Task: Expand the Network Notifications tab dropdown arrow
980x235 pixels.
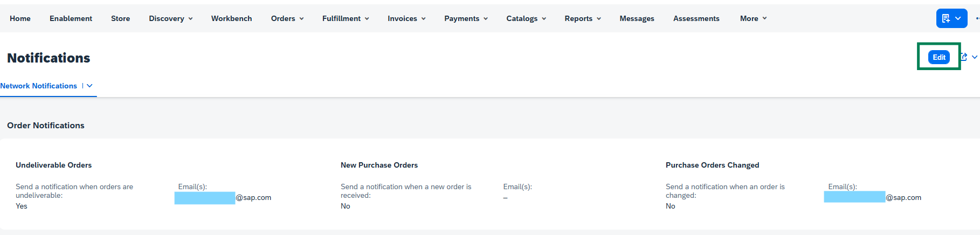Action: tap(89, 86)
